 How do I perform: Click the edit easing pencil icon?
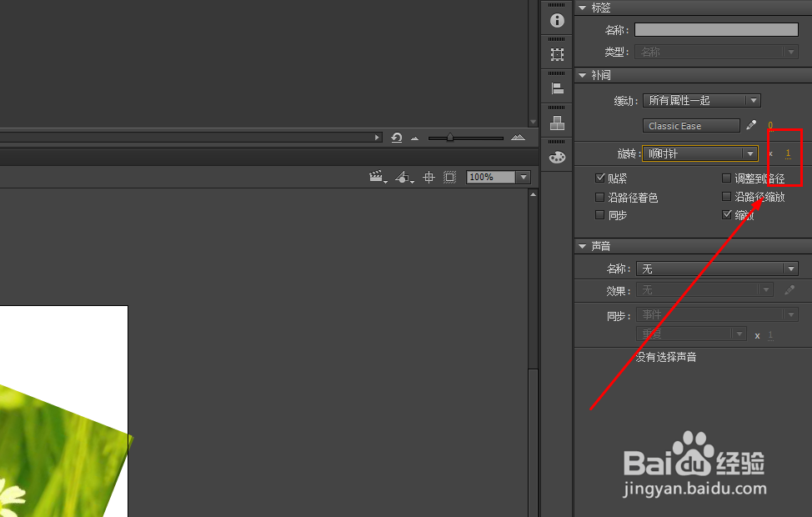point(751,125)
